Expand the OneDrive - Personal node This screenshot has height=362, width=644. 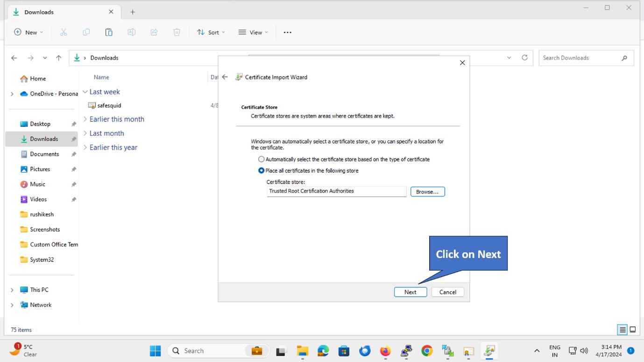pos(12,94)
